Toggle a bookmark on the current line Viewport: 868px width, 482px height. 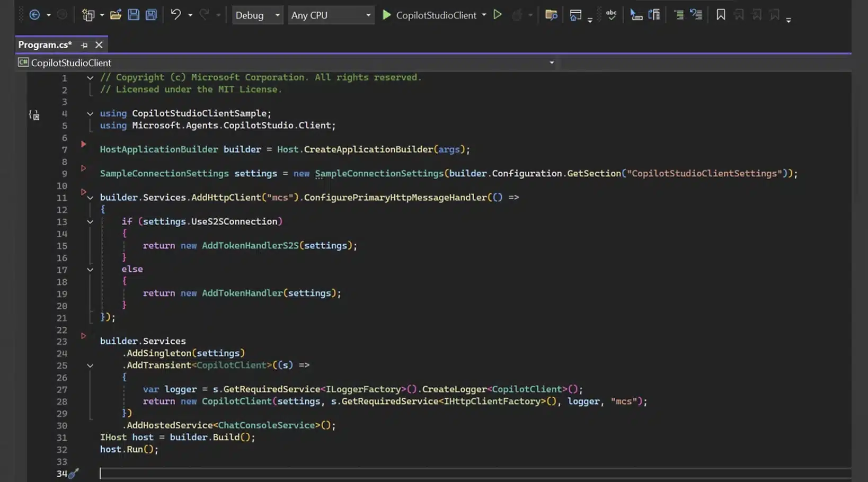[721, 15]
